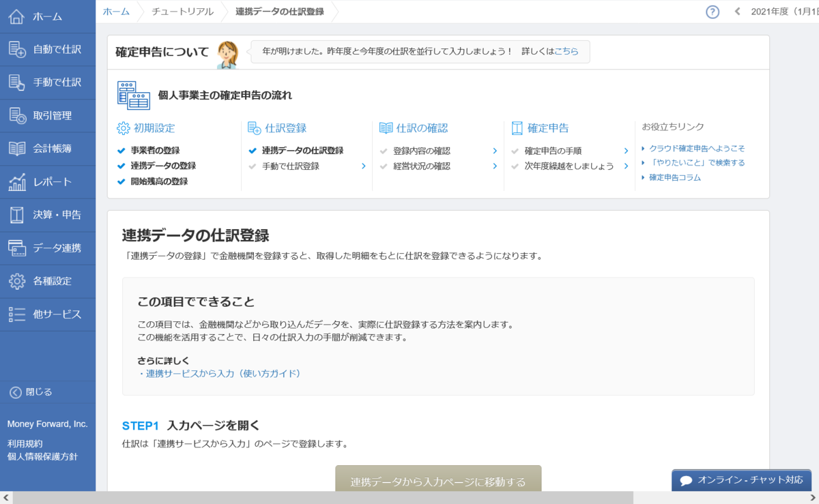Open 手動で仕訳登録 step
819x504 pixels.
(x=290, y=166)
